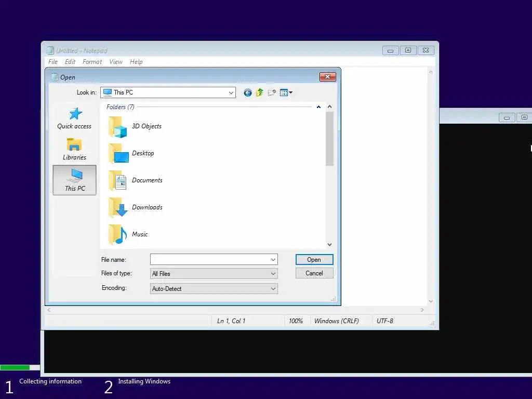Open the View Menu icon dropdown
This screenshot has width=532, height=399.
coord(286,92)
